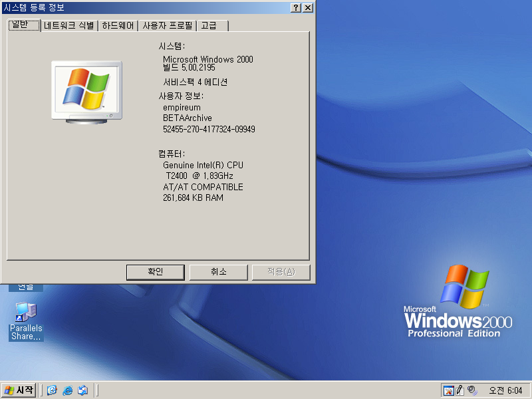Click the Outlook Express quick launch icon
This screenshot has height=399, width=532.
pos(83,390)
